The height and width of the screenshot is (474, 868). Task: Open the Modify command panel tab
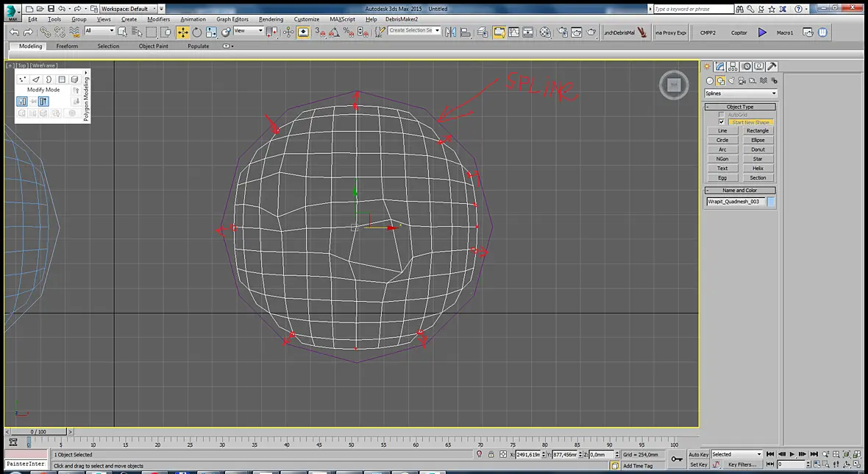720,66
